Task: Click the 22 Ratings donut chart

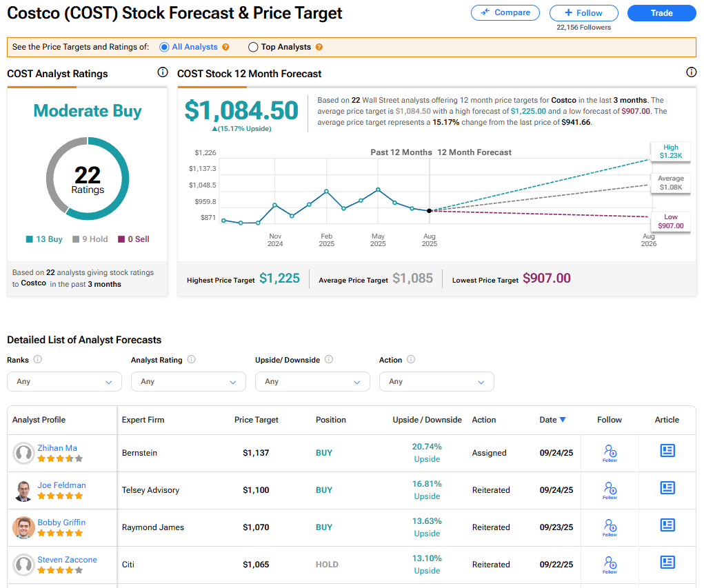Action: pos(88,179)
